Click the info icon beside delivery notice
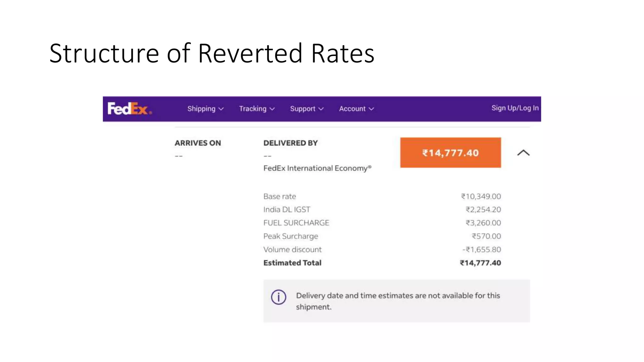This screenshot has width=644, height=362. point(278,297)
